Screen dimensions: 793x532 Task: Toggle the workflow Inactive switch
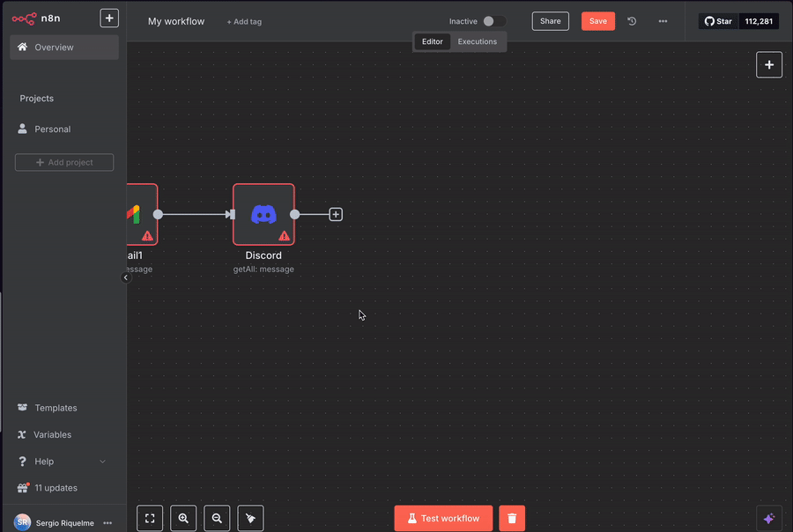coord(493,21)
